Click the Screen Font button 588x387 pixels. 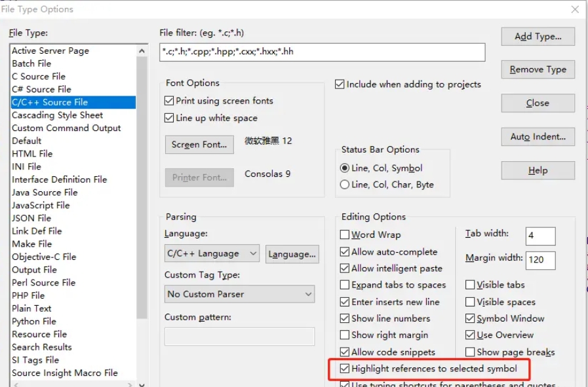pos(199,144)
